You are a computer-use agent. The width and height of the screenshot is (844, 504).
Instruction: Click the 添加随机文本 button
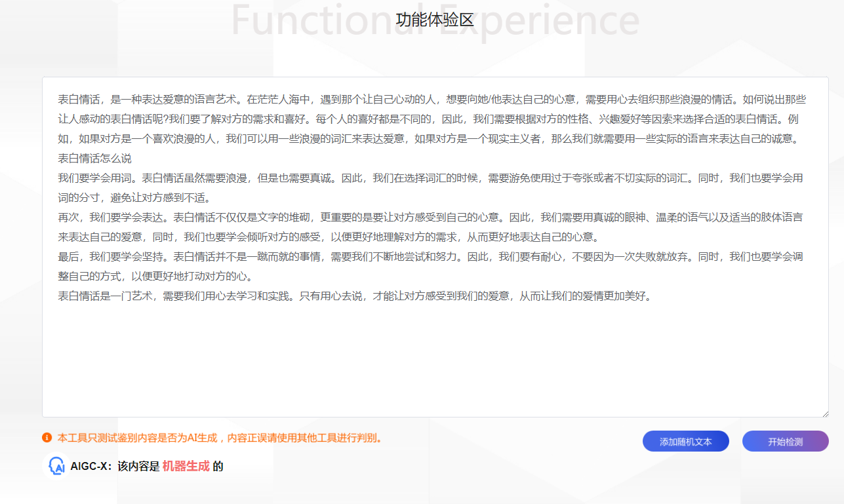(x=685, y=441)
